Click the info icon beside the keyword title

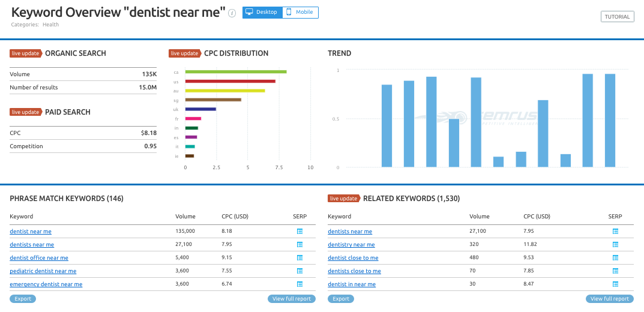tap(232, 13)
